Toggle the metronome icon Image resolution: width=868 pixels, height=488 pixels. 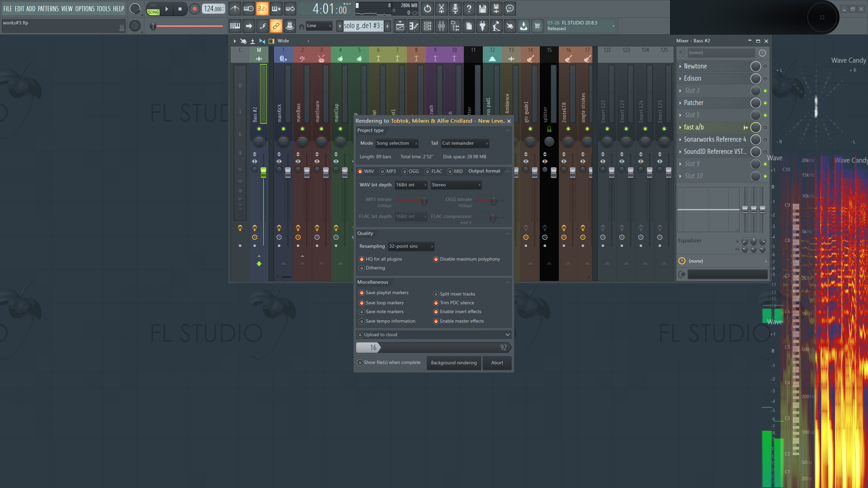(x=235, y=9)
